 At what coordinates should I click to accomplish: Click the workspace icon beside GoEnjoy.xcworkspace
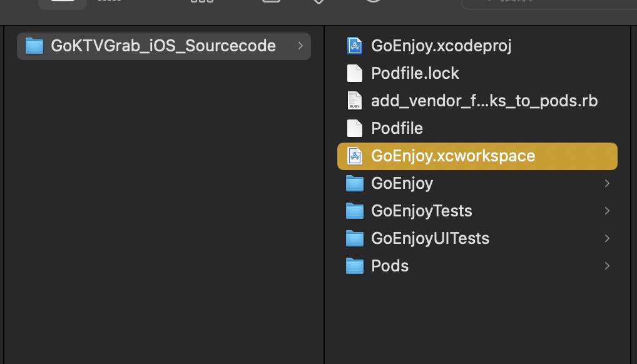(355, 156)
